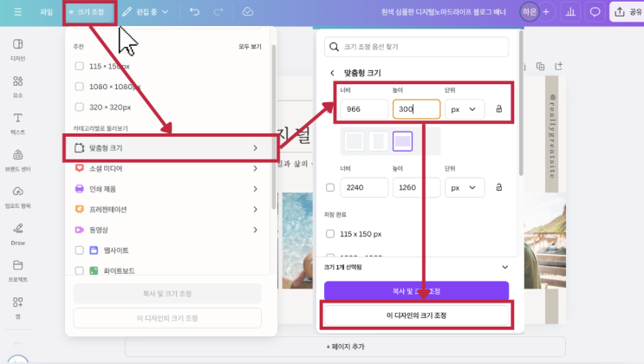Viewport: 644px width, 364px height.
Task: Open the 브랜드 센터 panel
Action: click(17, 160)
